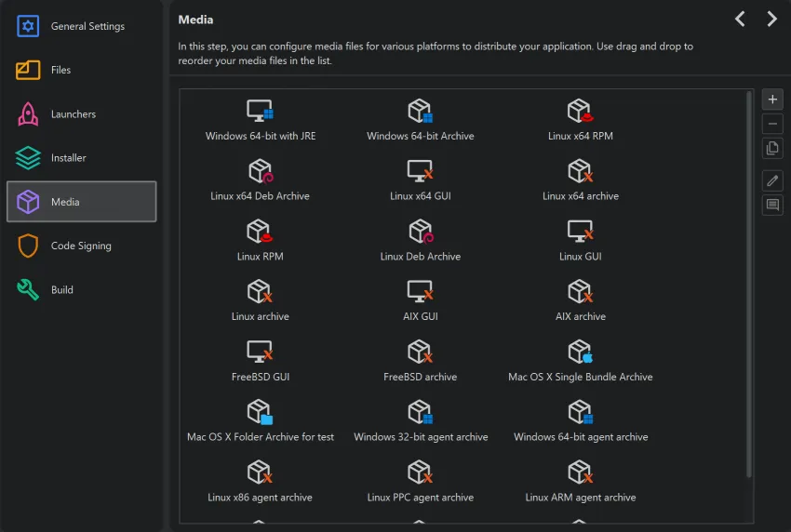Screen dimensions: 791x532
Task: Open General Settings section icon
Action: [28, 26]
